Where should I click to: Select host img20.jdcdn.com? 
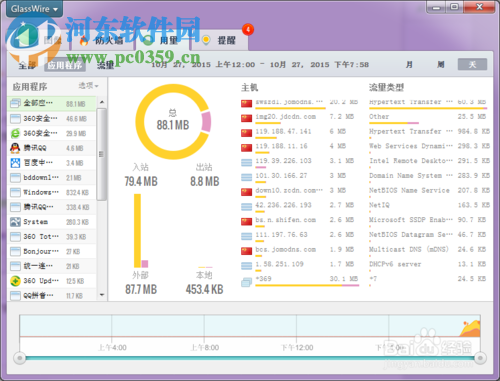286,117
